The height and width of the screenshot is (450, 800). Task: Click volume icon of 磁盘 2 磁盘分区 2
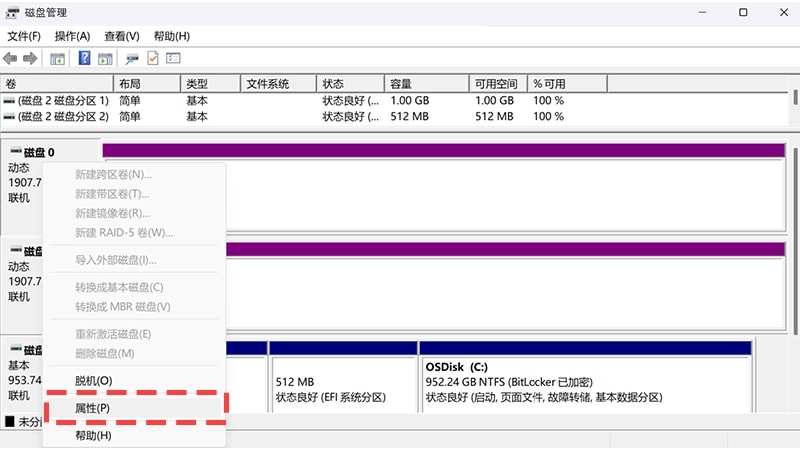click(x=9, y=117)
